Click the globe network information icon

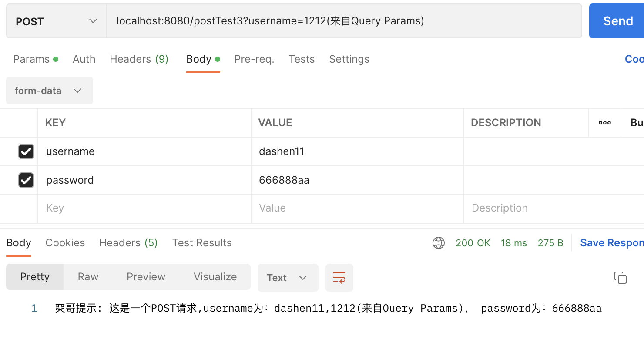tap(438, 243)
